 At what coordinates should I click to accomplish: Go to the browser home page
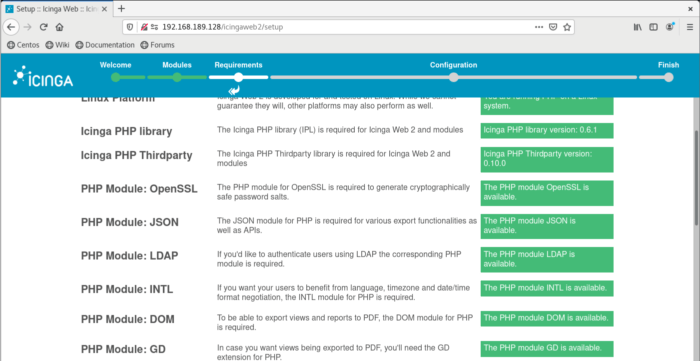click(59, 27)
